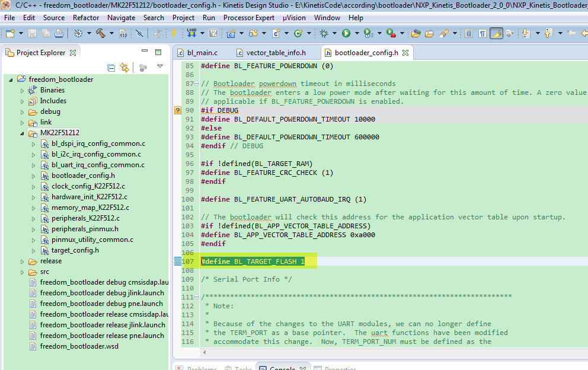
Task: Collapse the MK22F51212 folder
Action: (x=23, y=133)
